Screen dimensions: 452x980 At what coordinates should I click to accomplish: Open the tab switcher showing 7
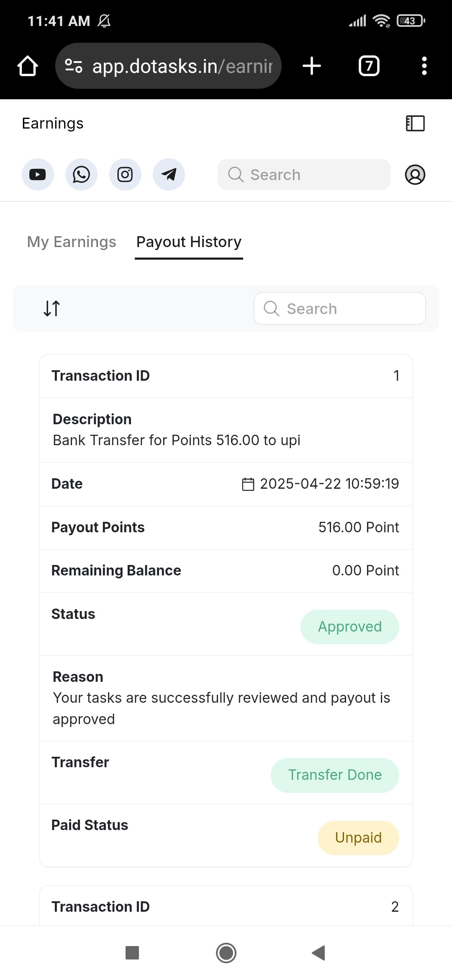pyautogui.click(x=369, y=66)
